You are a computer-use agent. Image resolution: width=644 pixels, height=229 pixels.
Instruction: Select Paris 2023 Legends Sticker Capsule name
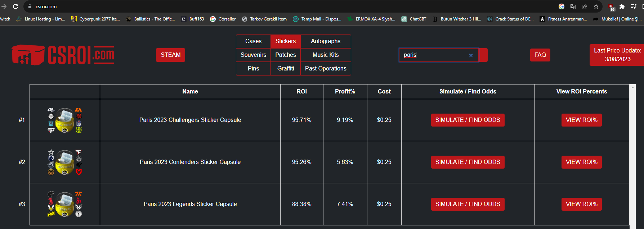190,204
